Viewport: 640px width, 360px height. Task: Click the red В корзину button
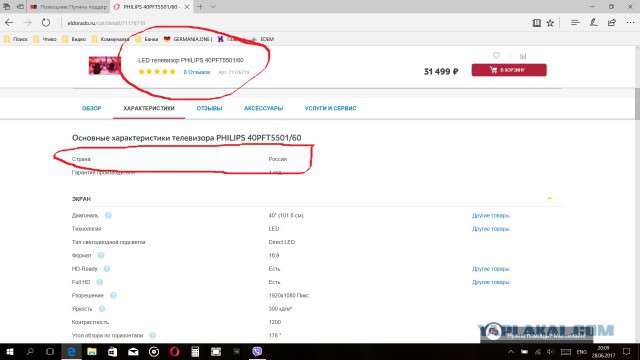509,70
